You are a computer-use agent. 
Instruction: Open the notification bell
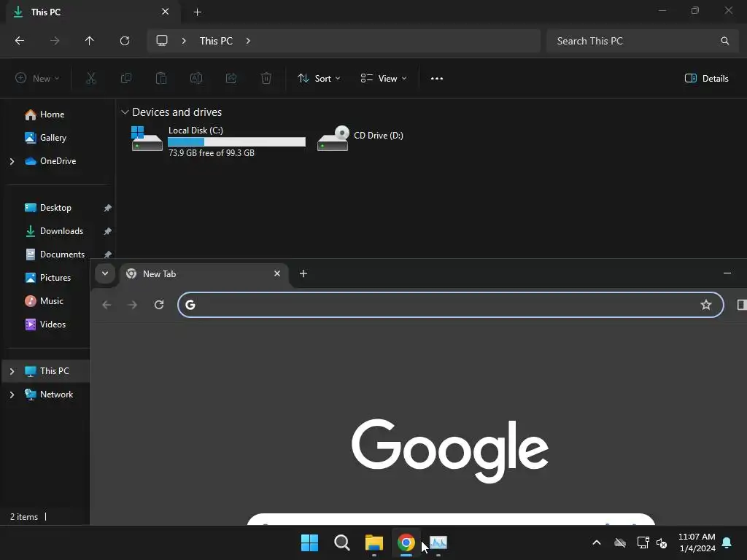click(x=727, y=542)
